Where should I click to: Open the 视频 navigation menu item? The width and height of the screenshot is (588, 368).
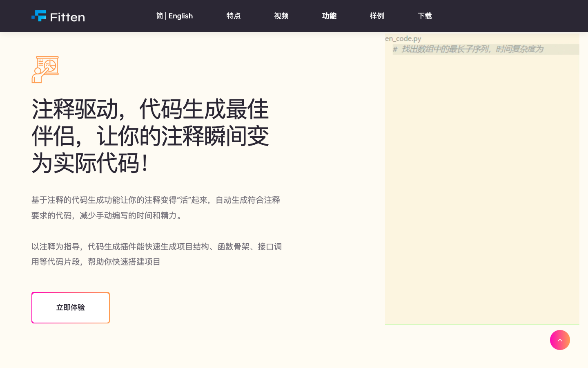[x=281, y=16]
